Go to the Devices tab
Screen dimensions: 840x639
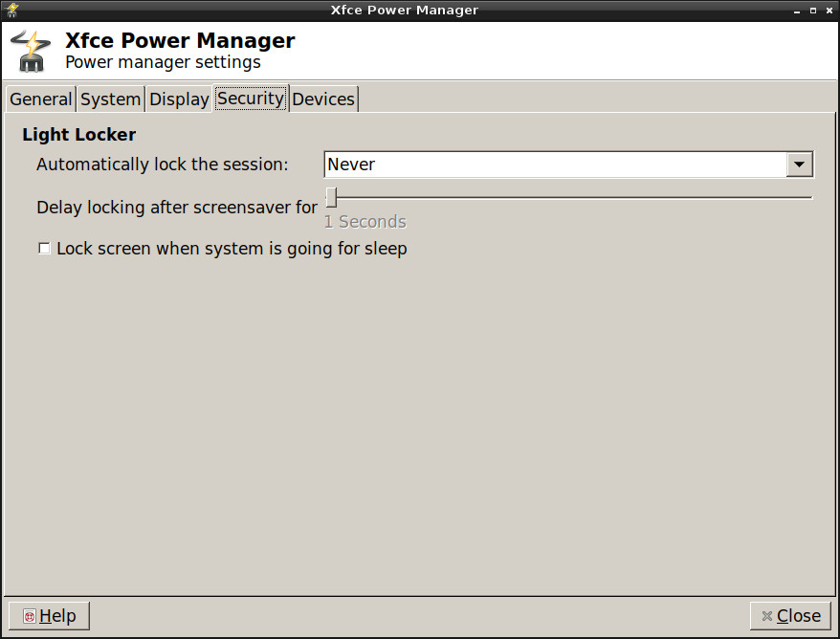(x=323, y=99)
